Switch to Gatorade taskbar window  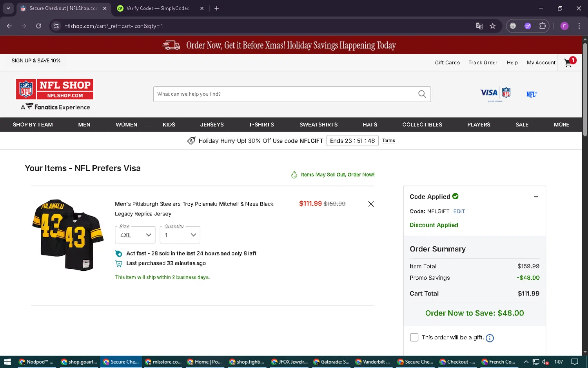(x=331, y=362)
